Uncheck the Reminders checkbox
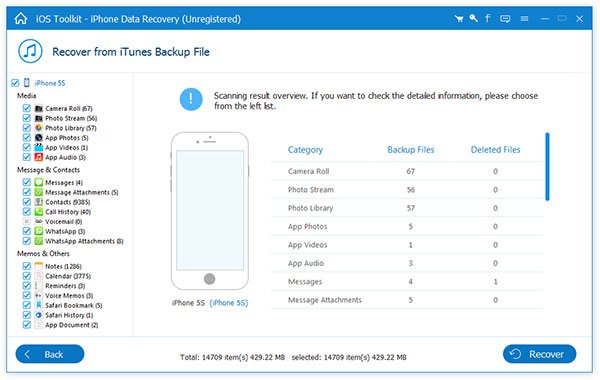The image size is (600, 380). tap(26, 285)
